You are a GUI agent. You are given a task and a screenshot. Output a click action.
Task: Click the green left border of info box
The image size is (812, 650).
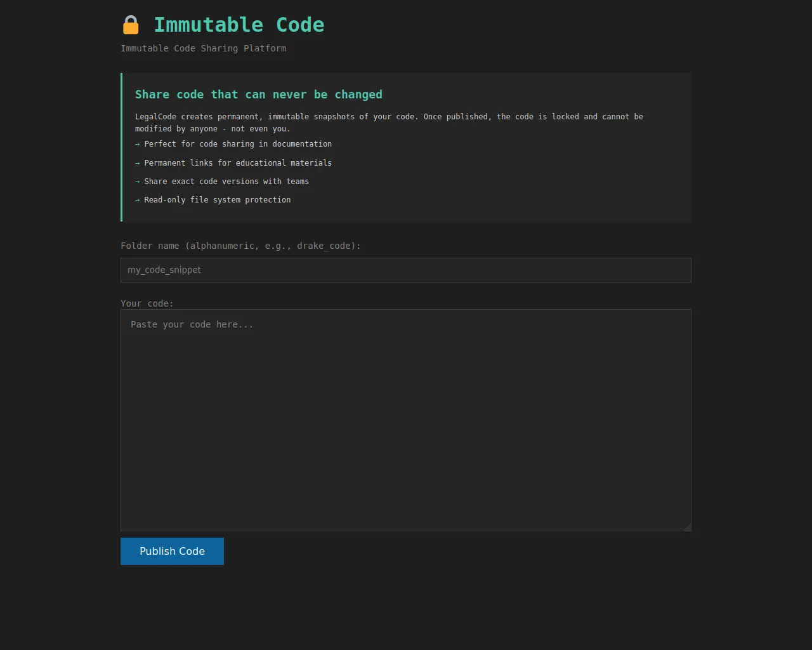click(122, 147)
